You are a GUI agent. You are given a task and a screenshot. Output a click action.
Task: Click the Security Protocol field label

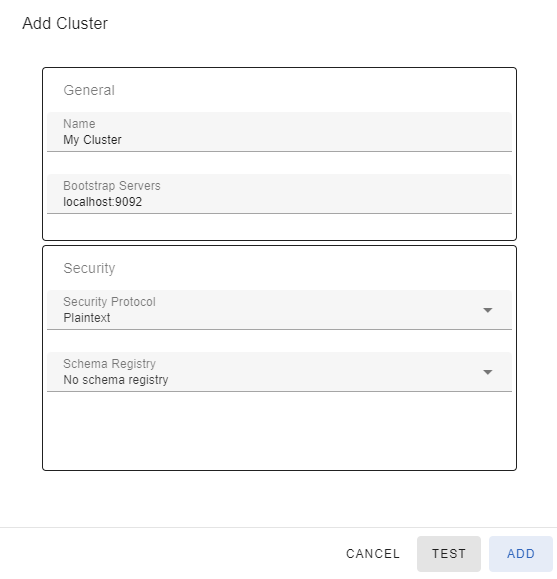tap(109, 302)
